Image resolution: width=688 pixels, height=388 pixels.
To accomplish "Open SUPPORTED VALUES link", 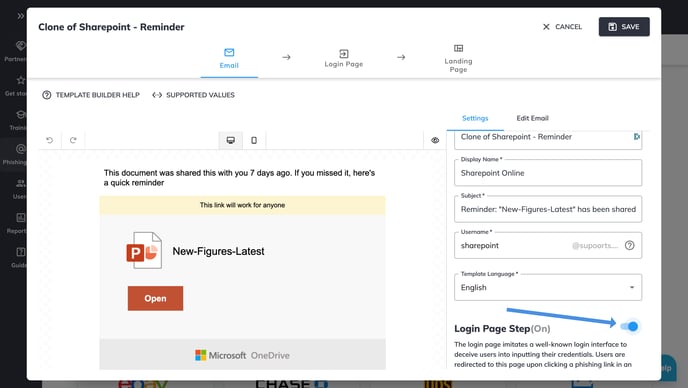I will [x=194, y=95].
